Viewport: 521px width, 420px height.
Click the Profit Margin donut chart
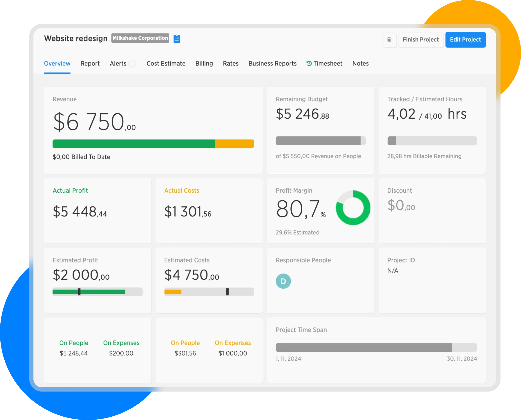click(x=353, y=208)
